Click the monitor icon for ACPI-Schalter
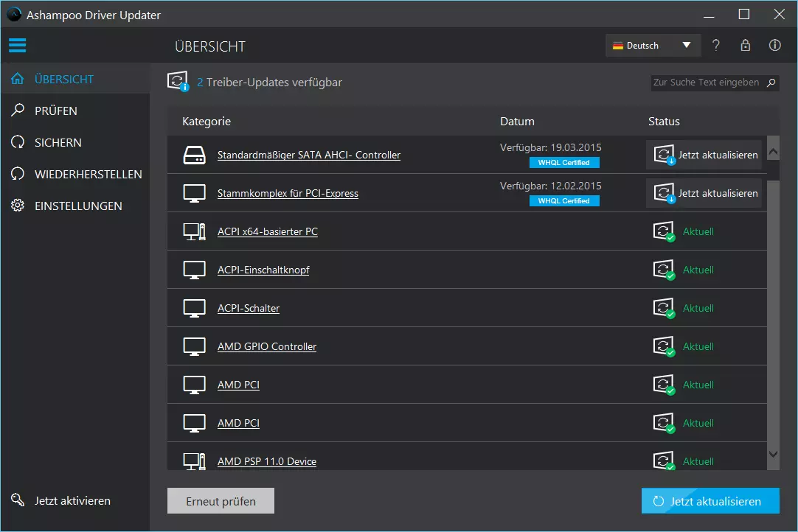 [194, 308]
